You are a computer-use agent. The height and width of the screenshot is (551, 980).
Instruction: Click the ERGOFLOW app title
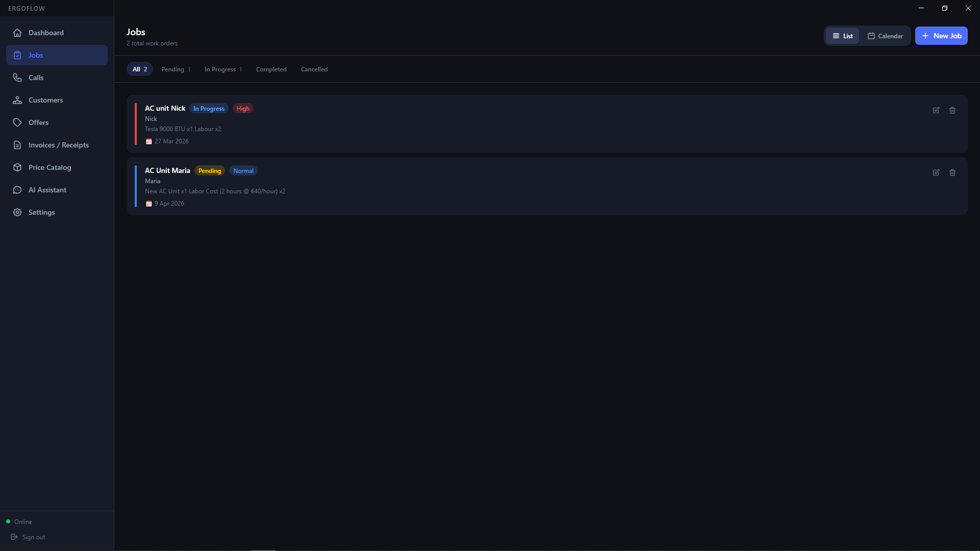[27, 8]
